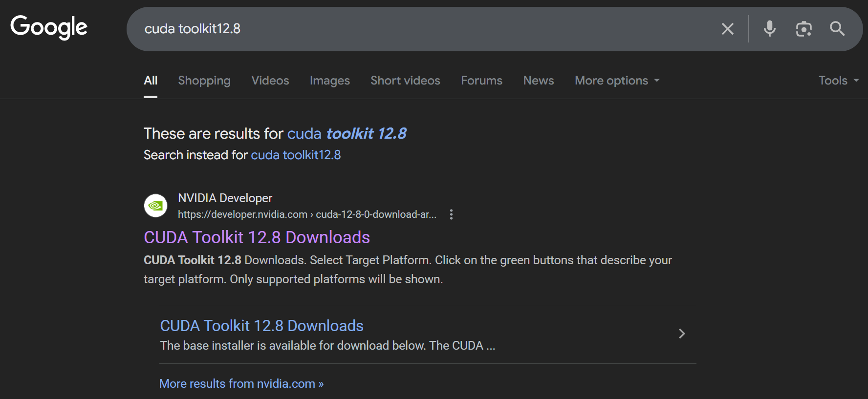Expand the More options dropdown
This screenshot has height=399, width=868.
pos(617,81)
